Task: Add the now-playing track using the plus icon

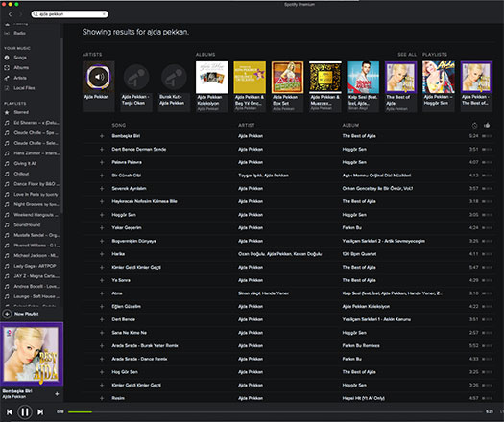Action: click(57, 394)
